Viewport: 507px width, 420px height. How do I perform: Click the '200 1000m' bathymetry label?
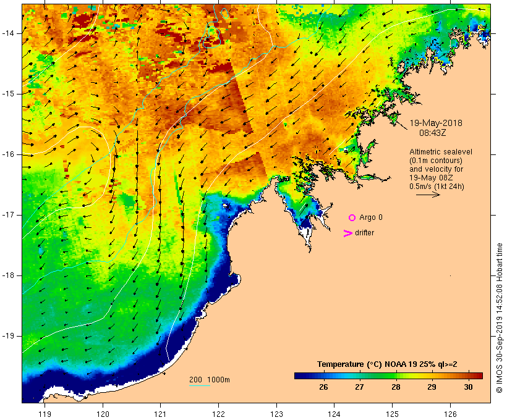210,380
